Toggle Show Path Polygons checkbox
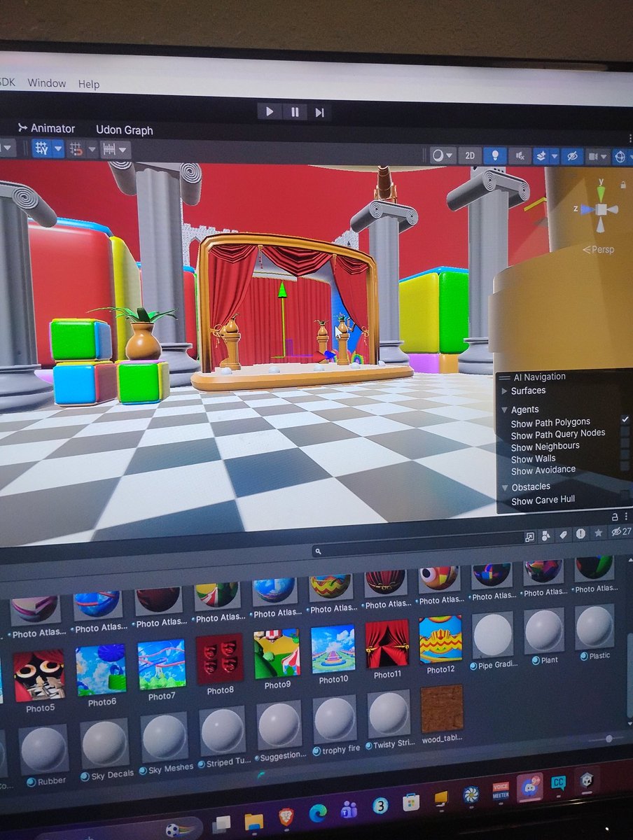This screenshot has width=633, height=840. (625, 420)
